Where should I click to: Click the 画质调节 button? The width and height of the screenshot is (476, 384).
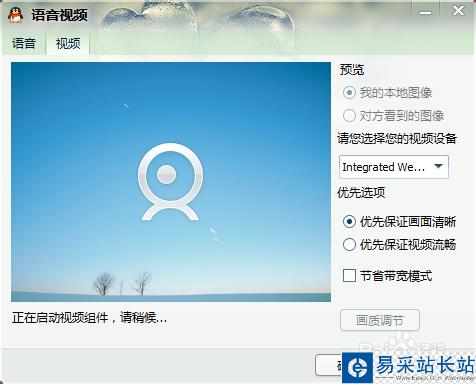pyautogui.click(x=380, y=320)
